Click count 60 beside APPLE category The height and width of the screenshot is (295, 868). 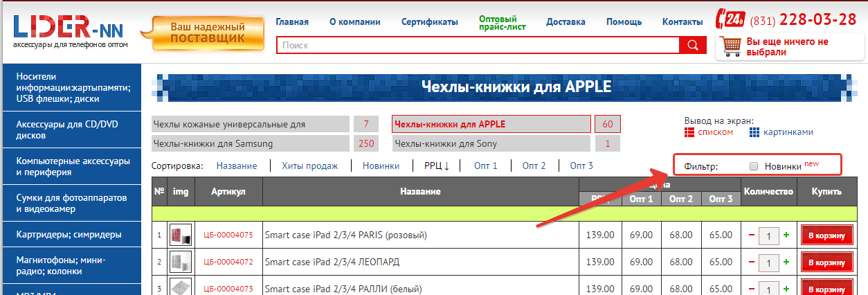tap(607, 125)
